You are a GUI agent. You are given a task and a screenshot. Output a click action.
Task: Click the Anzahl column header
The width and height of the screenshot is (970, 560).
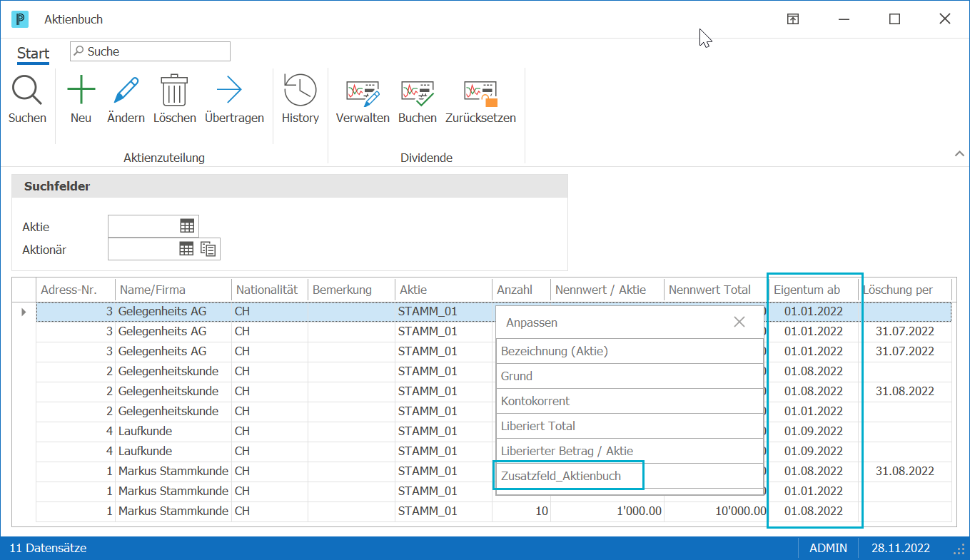[521, 290]
